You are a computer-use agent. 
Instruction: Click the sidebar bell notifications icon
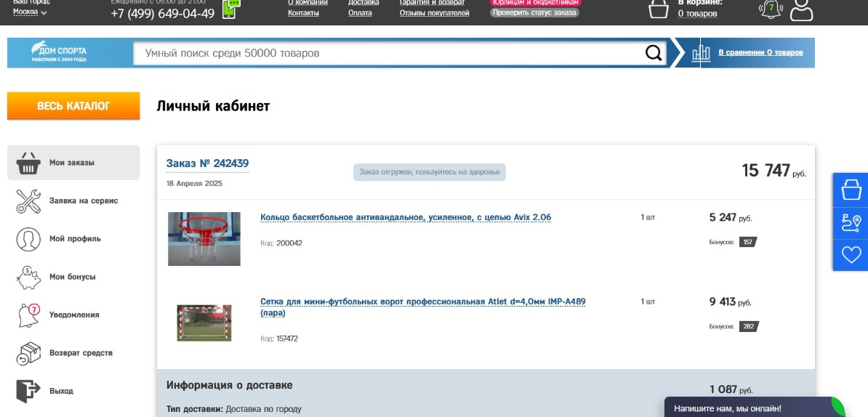(x=28, y=315)
